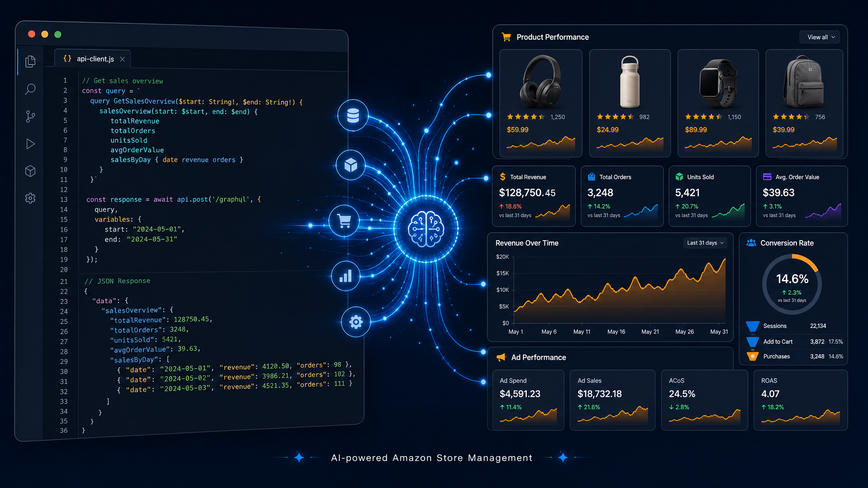This screenshot has width=868, height=488.
Task: Click line number 13 in gutter
Action: point(64,200)
